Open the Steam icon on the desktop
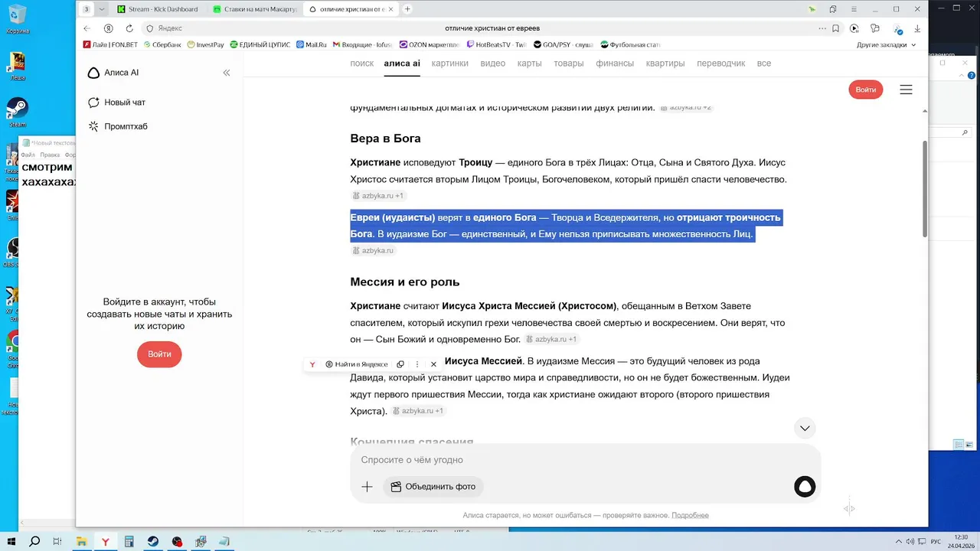 pyautogui.click(x=17, y=111)
